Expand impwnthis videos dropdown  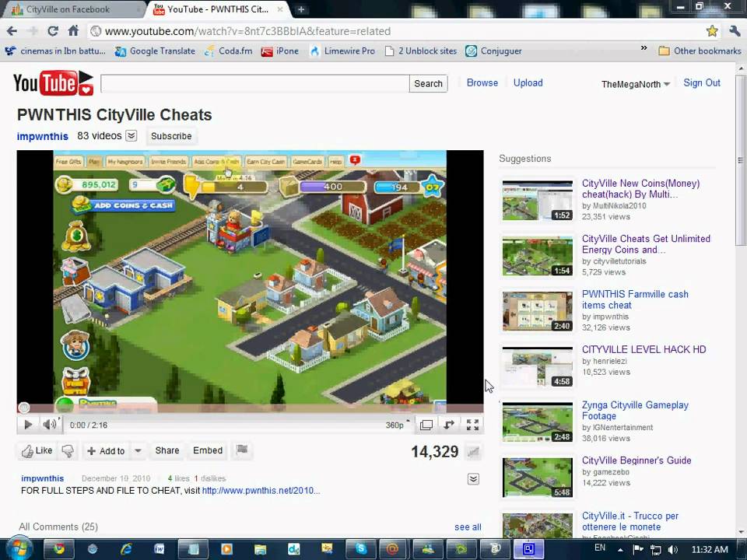pyautogui.click(x=131, y=136)
